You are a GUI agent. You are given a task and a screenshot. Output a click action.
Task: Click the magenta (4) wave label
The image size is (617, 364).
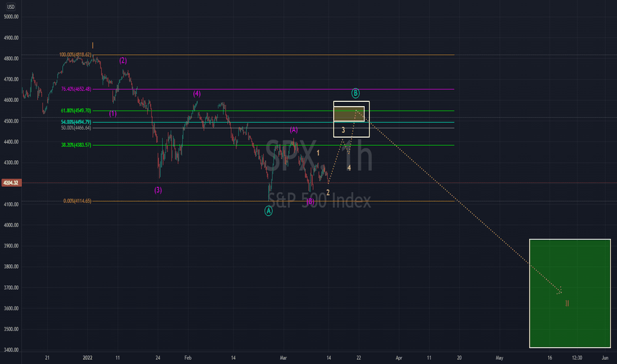point(197,94)
